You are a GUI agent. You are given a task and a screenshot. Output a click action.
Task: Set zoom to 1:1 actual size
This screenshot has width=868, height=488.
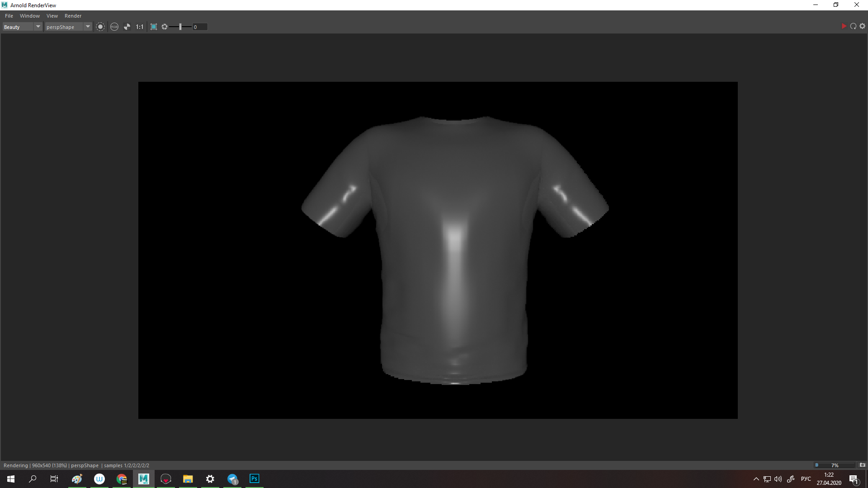140,27
